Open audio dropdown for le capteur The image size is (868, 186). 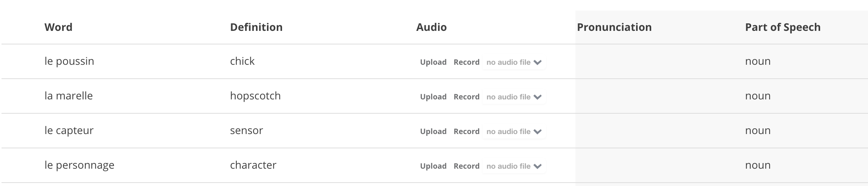pyautogui.click(x=514, y=132)
